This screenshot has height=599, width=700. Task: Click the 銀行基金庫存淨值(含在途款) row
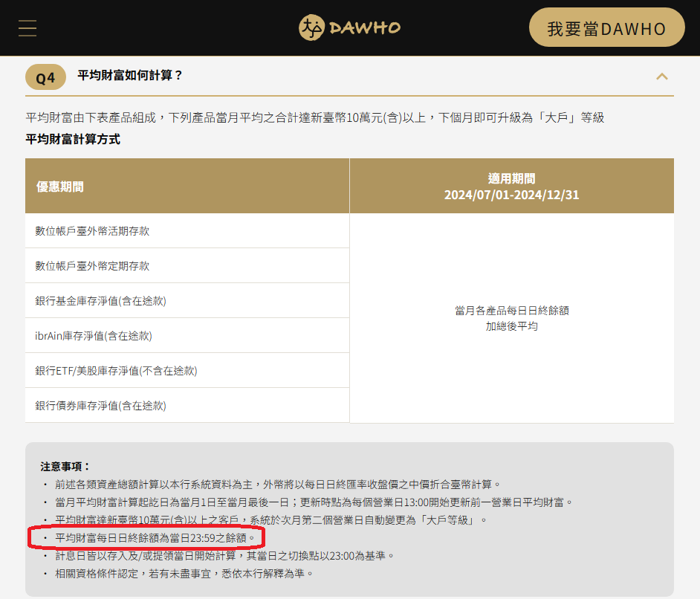tap(100, 301)
